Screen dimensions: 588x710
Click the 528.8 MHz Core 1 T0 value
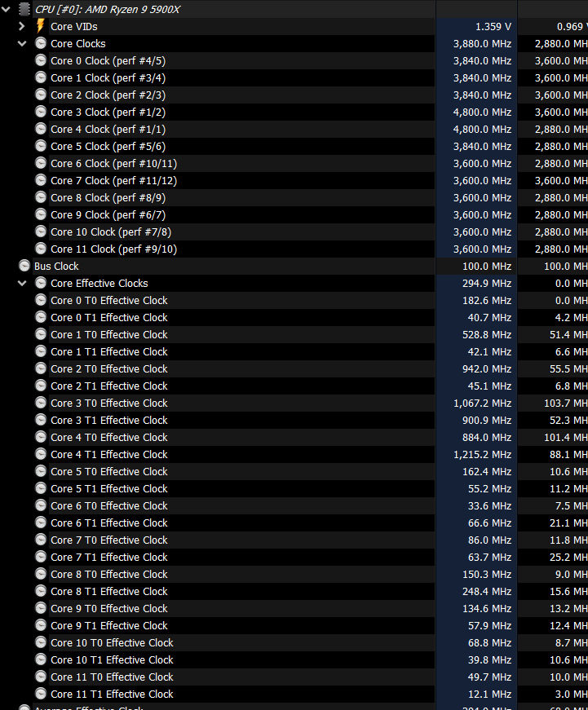[487, 335]
